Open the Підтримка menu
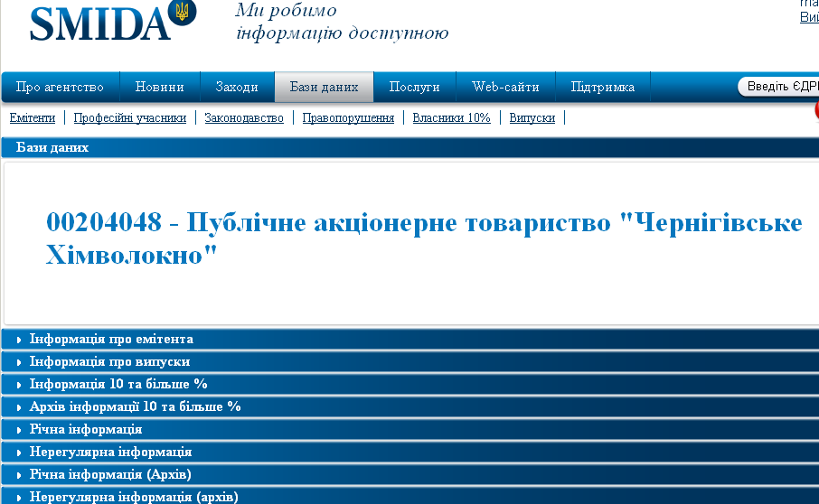Viewport: 819px width, 504px height. tap(603, 87)
